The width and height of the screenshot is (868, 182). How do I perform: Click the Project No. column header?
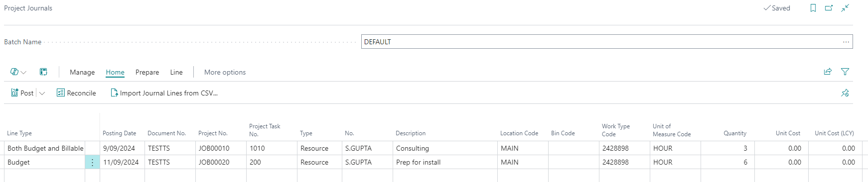pos(213,133)
